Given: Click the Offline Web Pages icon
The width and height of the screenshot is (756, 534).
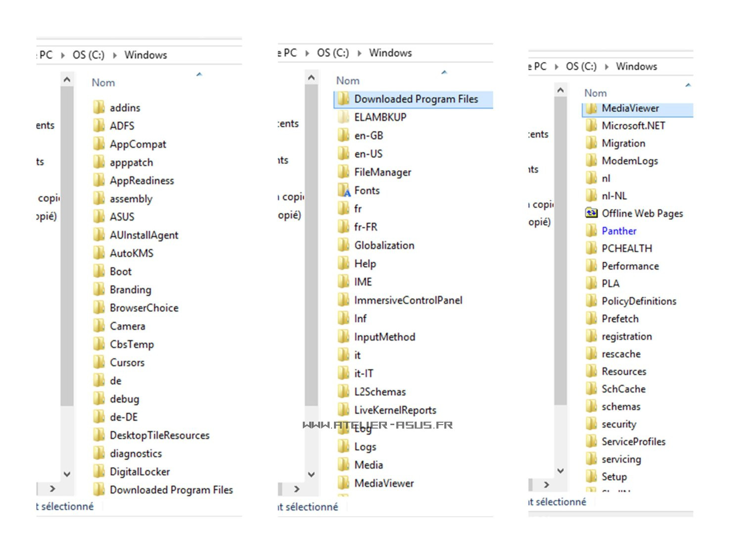Looking at the screenshot, I should coord(591,213).
